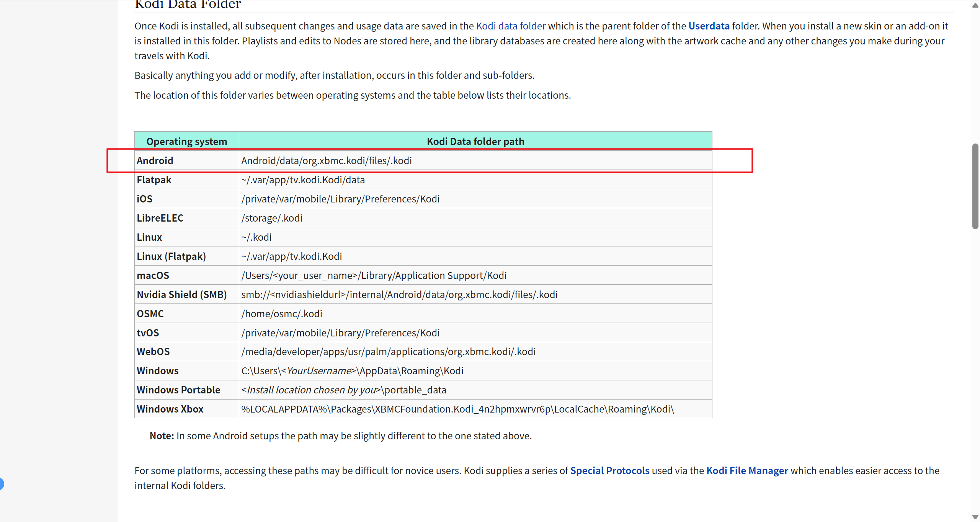Click the Kodi Data folder path header
The width and height of the screenshot is (980, 522).
click(x=475, y=141)
